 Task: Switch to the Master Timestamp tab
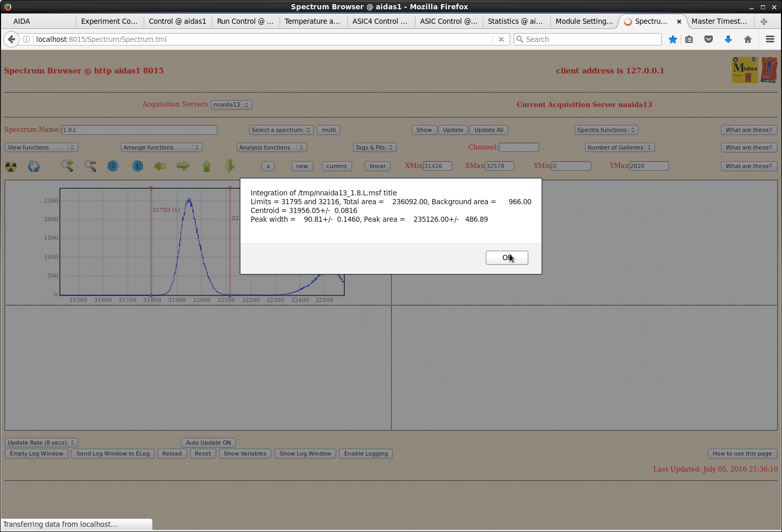pos(719,21)
